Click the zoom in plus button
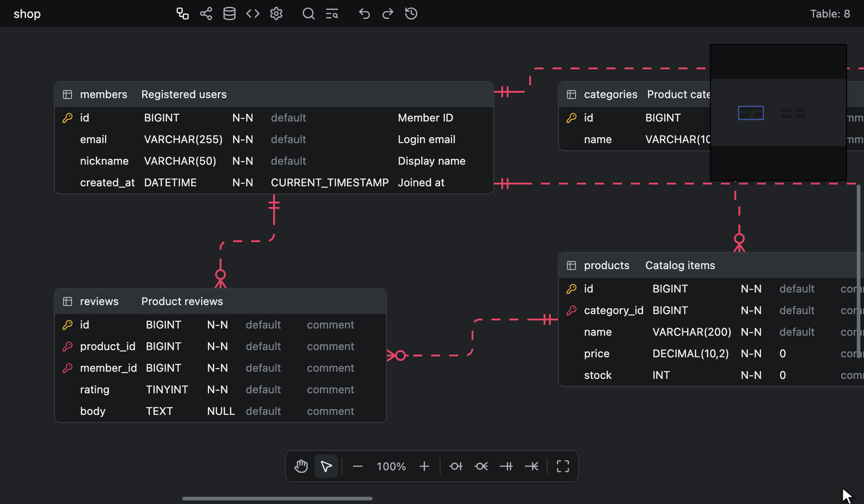The height and width of the screenshot is (504, 864). pos(424,466)
